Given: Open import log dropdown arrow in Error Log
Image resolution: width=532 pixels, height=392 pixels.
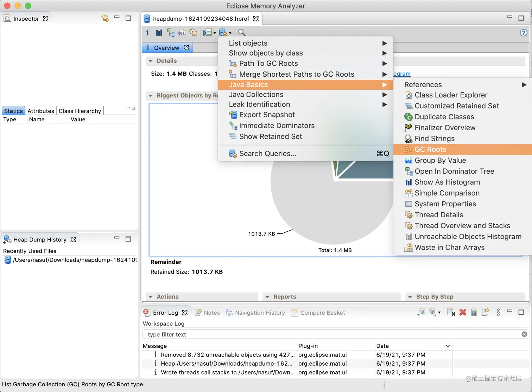Looking at the screenshot, I should (439, 313).
